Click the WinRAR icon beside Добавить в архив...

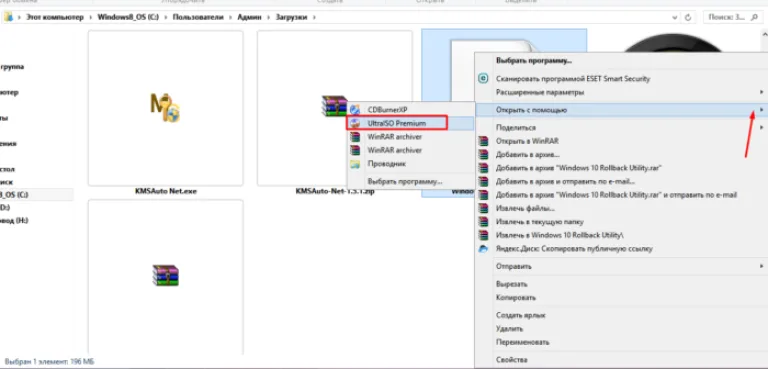click(483, 154)
